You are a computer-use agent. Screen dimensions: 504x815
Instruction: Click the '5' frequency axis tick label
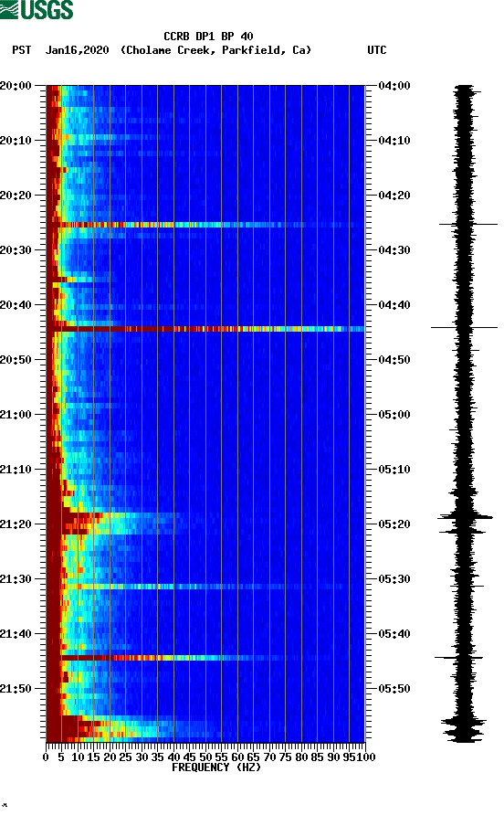click(x=61, y=757)
